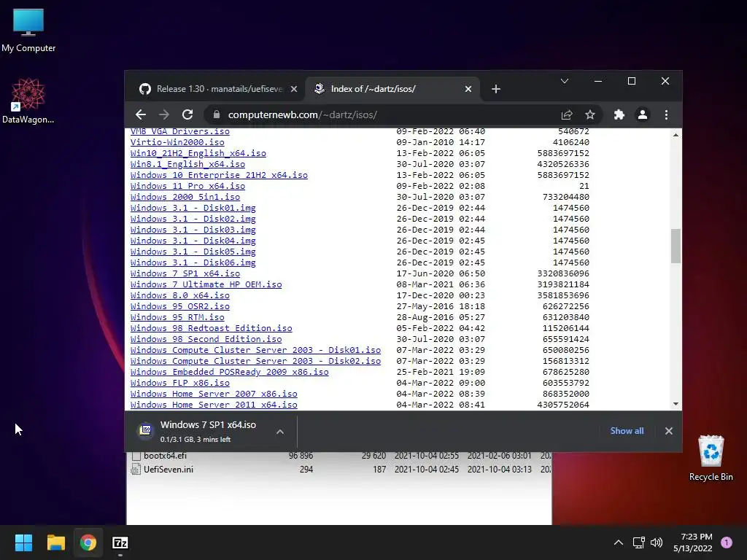
Task: Open the Windows 98 Second Edition.iso link
Action: tap(206, 339)
